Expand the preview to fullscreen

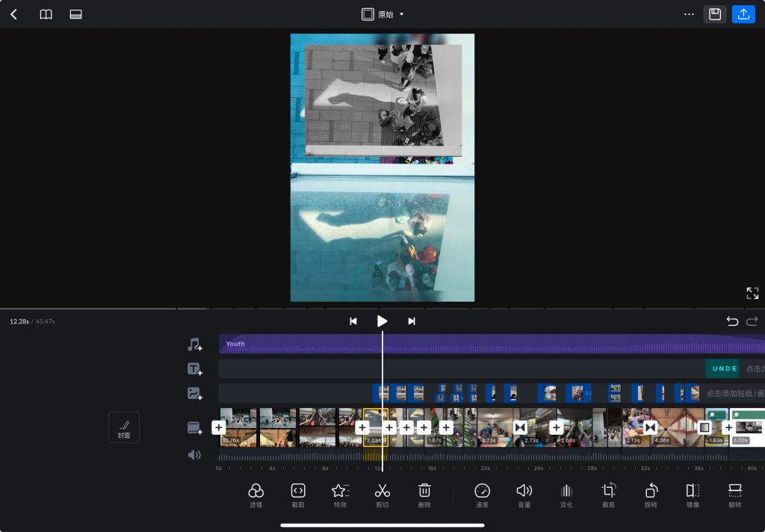[x=752, y=293]
